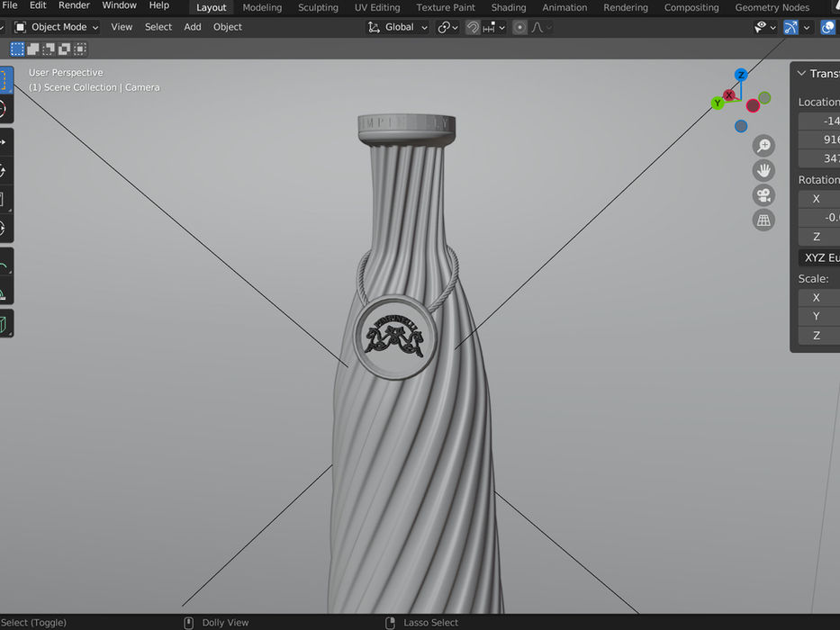Select the Move tool in left toolbar

[5, 142]
